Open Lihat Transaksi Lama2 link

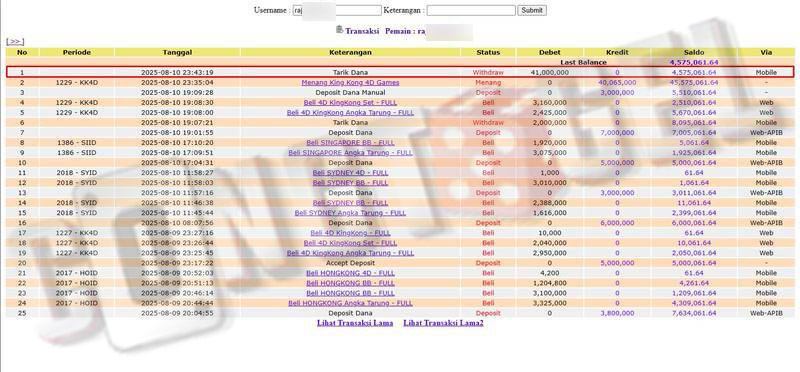click(x=443, y=323)
